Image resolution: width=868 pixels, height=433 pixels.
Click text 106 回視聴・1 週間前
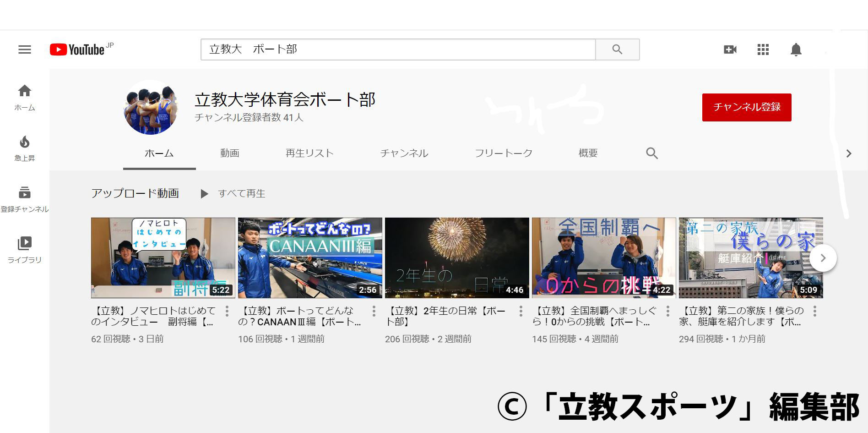(281, 339)
